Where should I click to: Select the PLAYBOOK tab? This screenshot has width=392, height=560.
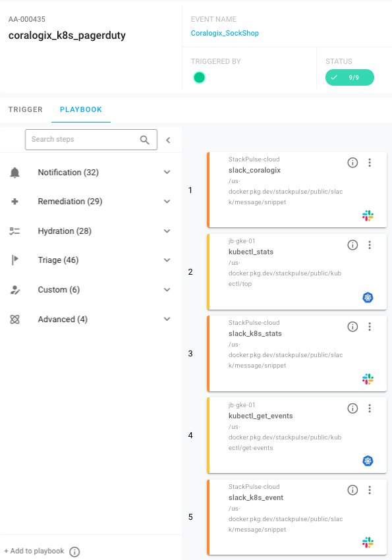81,109
